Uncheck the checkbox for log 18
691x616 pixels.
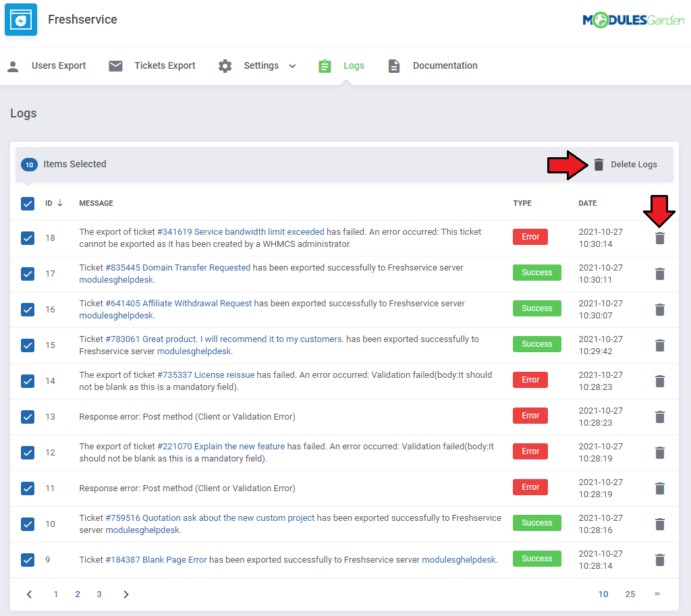(28, 238)
